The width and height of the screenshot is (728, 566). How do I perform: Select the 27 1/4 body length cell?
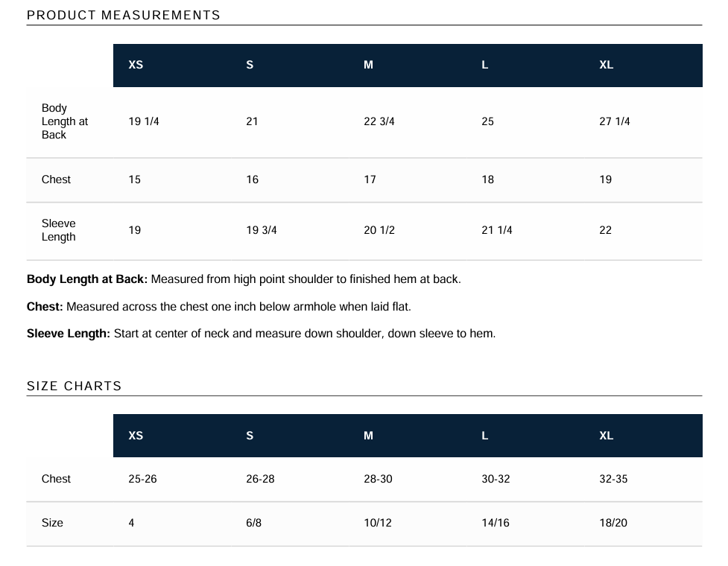pyautogui.click(x=615, y=121)
